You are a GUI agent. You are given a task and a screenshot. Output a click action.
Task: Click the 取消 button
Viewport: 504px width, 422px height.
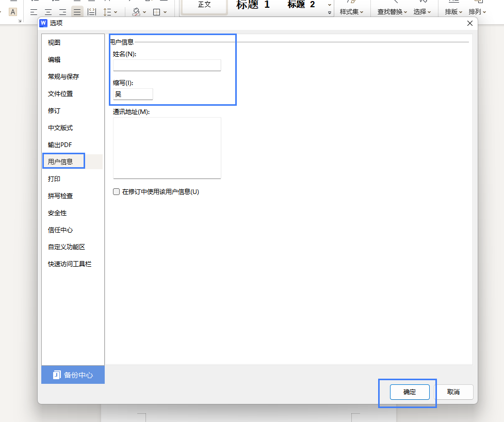[x=453, y=392]
